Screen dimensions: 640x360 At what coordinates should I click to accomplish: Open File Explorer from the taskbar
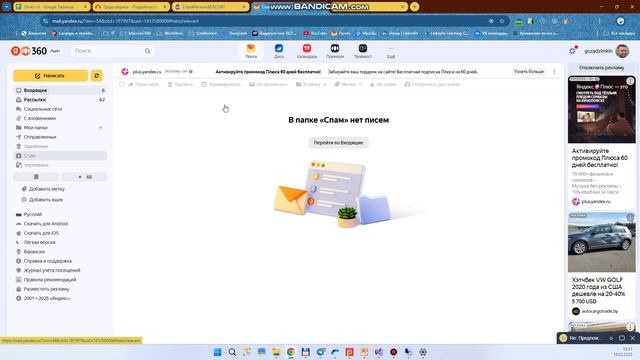pos(276,352)
